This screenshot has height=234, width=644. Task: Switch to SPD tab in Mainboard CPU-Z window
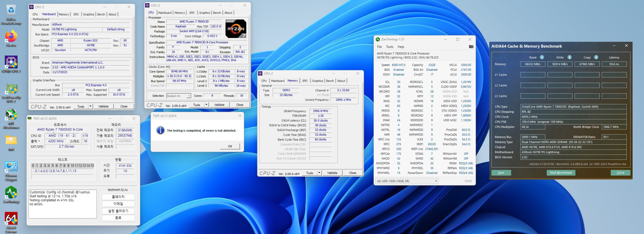[76, 14]
